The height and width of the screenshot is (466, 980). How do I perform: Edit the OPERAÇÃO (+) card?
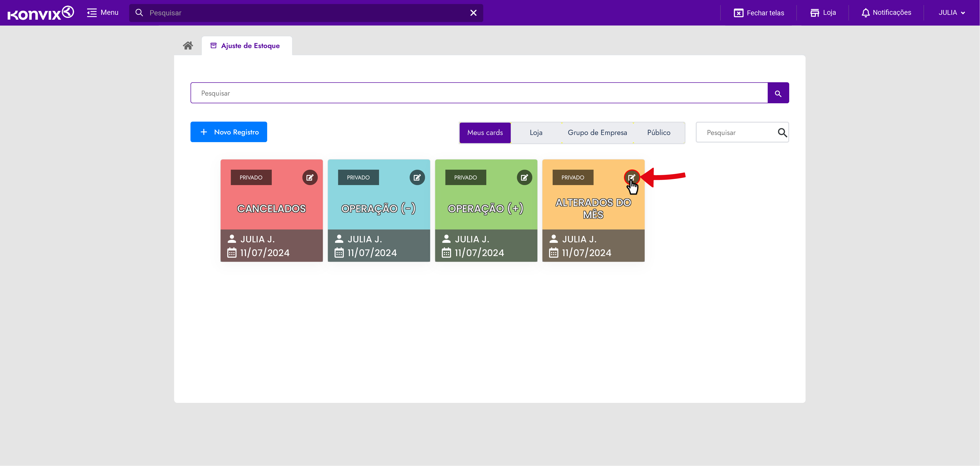click(524, 177)
